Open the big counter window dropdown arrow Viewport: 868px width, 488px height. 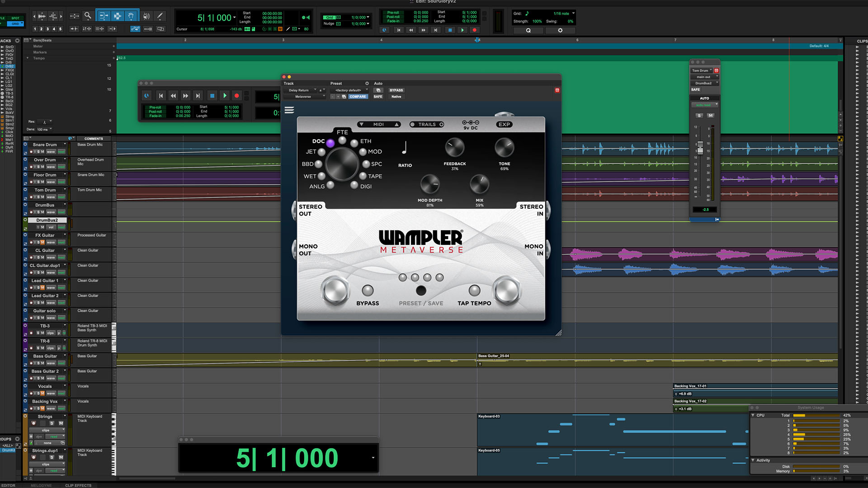[x=373, y=458]
